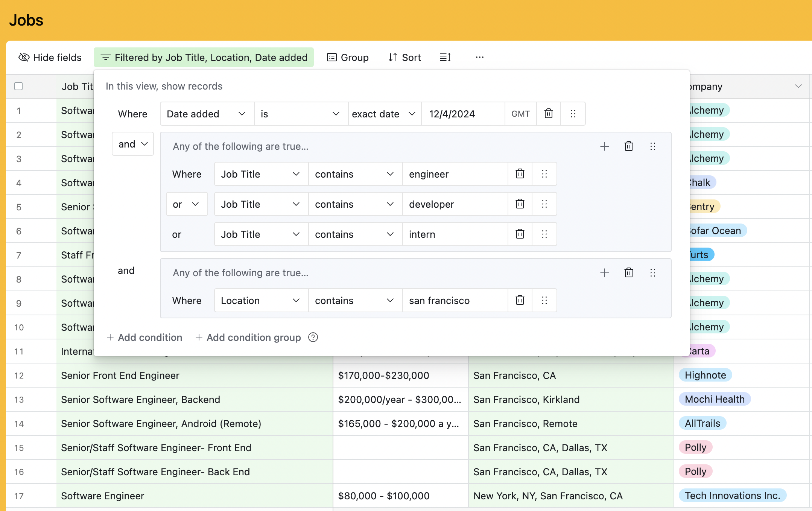Click the Add condition group button
Screen dimensions: 812x511
click(248, 337)
